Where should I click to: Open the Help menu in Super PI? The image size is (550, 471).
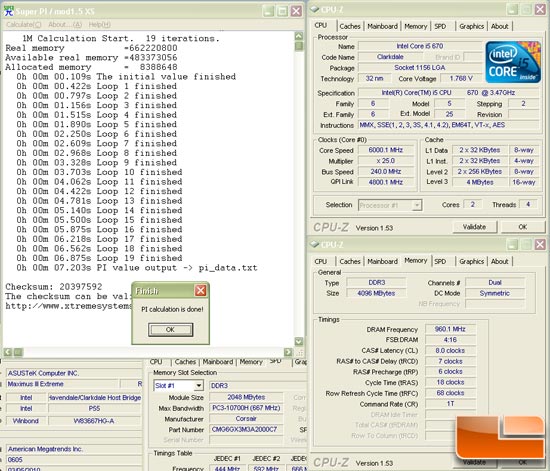click(x=100, y=25)
